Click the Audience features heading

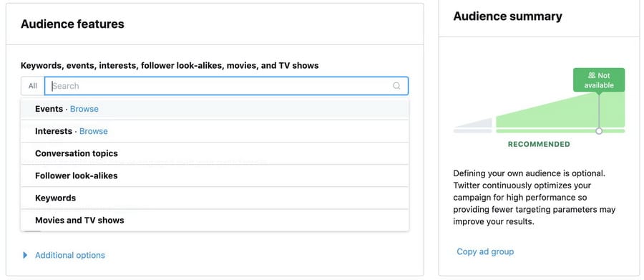[72, 24]
